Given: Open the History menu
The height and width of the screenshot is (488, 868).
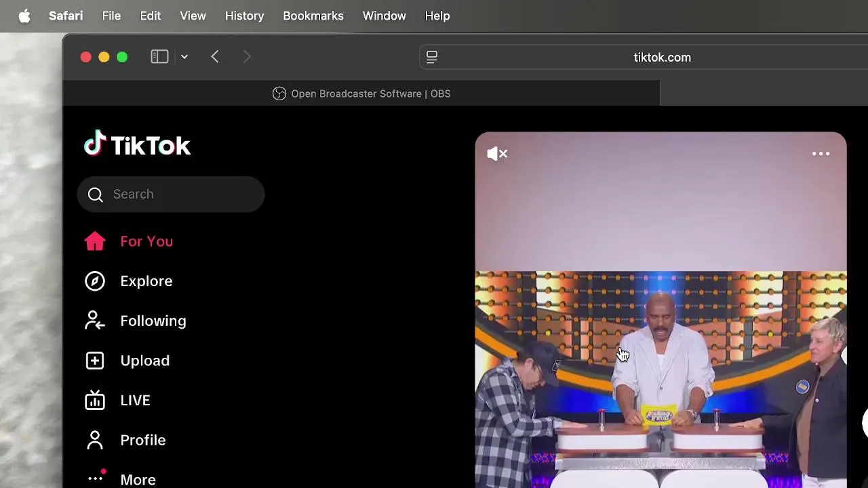Looking at the screenshot, I should coord(244,16).
